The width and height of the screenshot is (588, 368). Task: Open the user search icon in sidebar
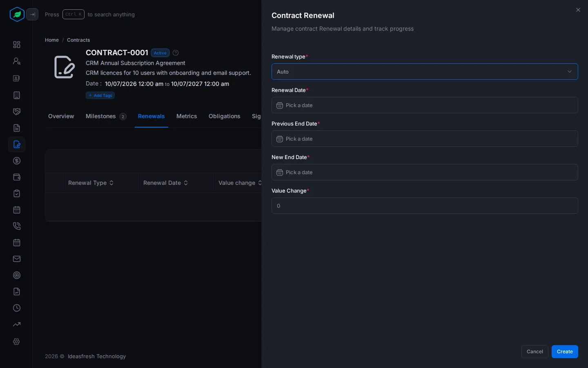17,61
